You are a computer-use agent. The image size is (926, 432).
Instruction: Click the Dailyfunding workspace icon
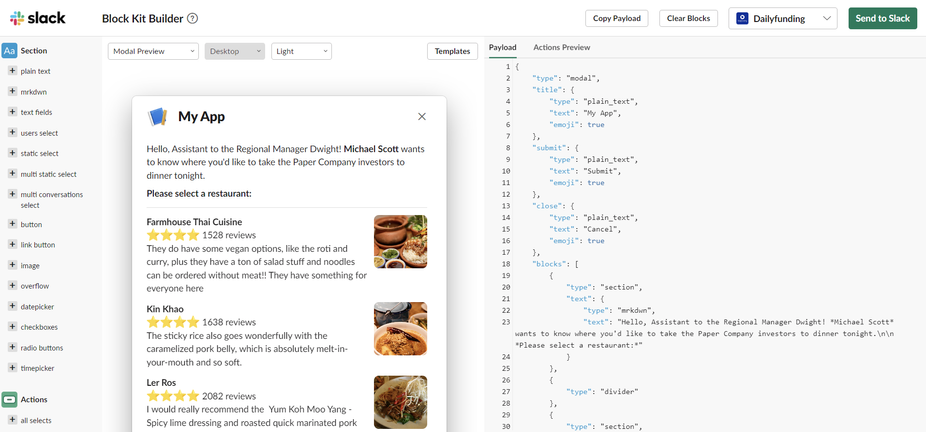pyautogui.click(x=742, y=18)
